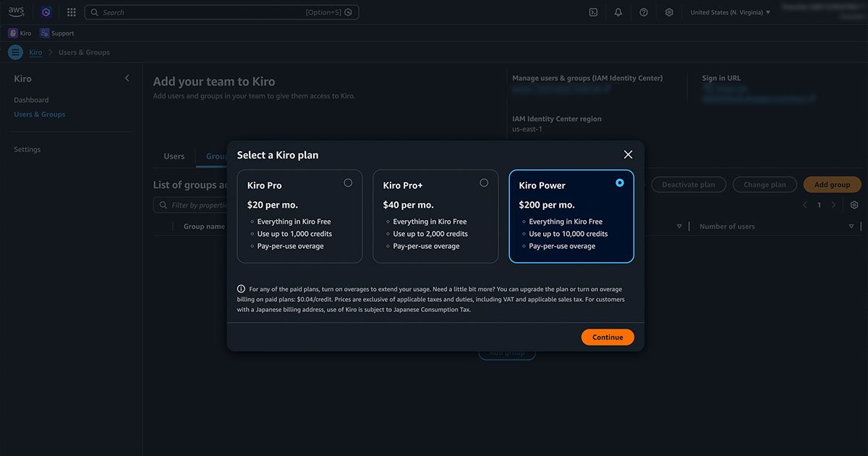Open Dashboard in the sidebar

tap(31, 100)
